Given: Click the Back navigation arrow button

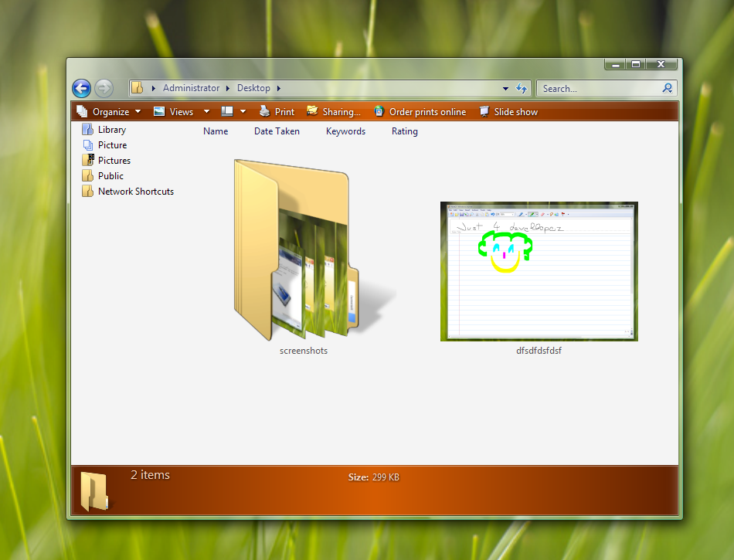Looking at the screenshot, I should tap(82, 88).
